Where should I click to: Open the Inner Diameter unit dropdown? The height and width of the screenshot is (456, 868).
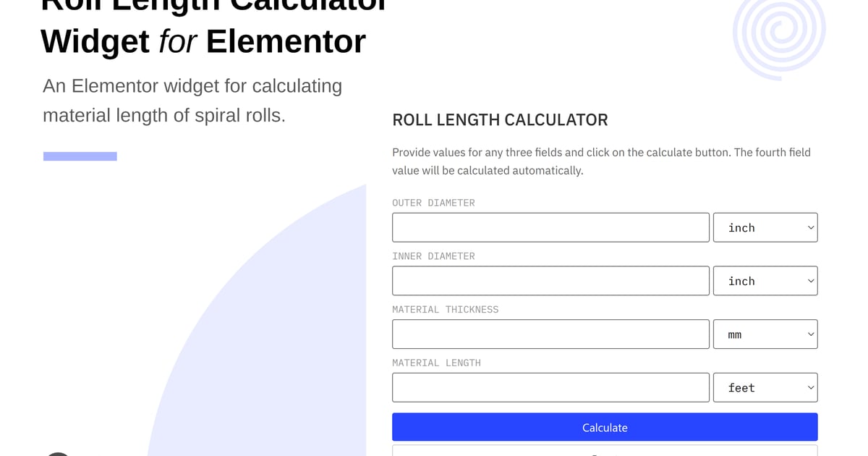(765, 281)
